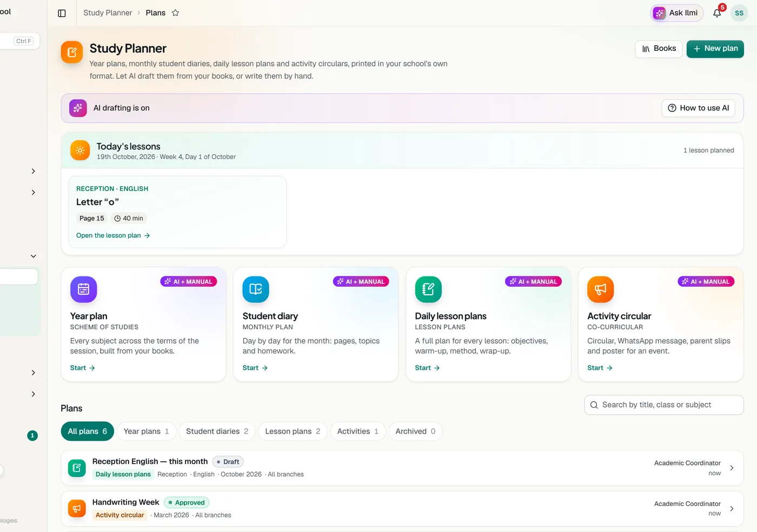
Task: Click the Daily lesson plans notepad icon
Action: tap(428, 289)
